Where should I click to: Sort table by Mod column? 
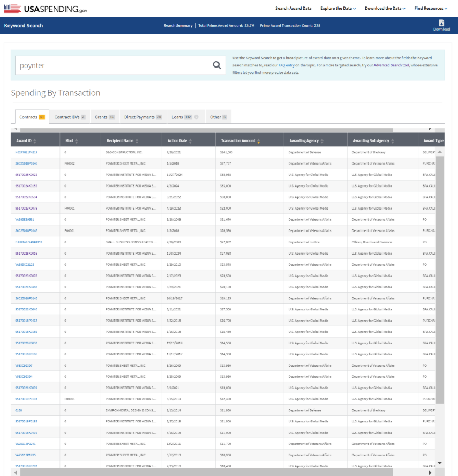click(x=76, y=141)
